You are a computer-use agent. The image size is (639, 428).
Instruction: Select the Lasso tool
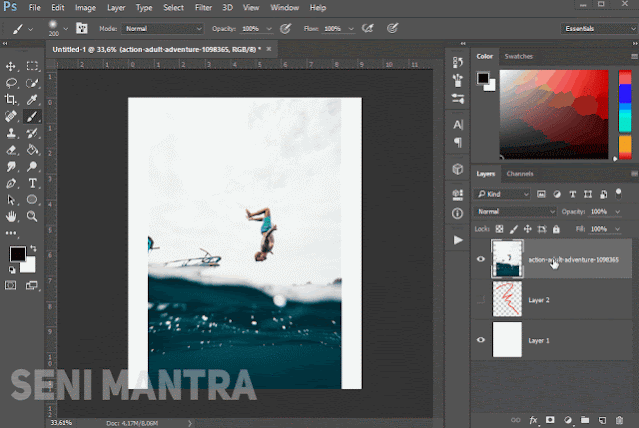(x=11, y=83)
